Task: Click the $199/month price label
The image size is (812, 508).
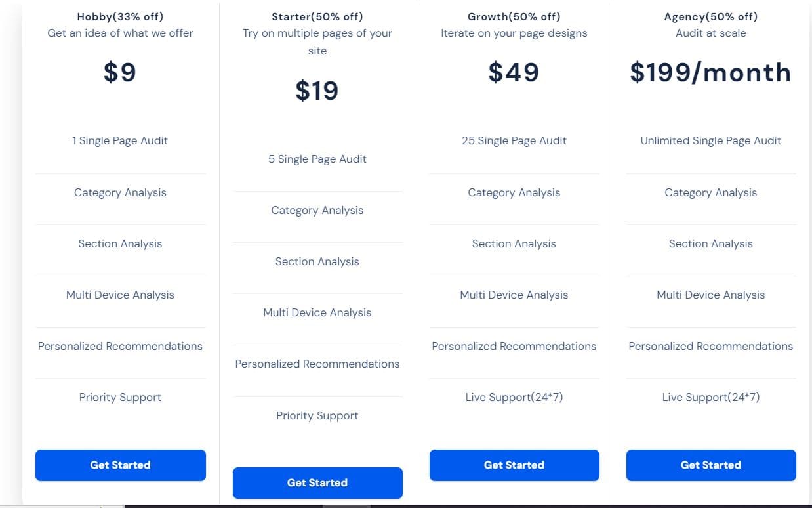Action: point(710,72)
